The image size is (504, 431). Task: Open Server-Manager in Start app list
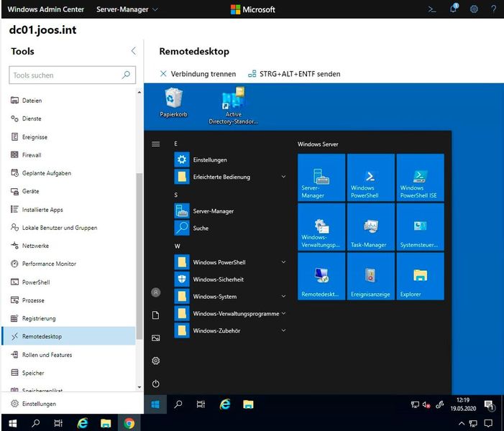click(x=230, y=211)
